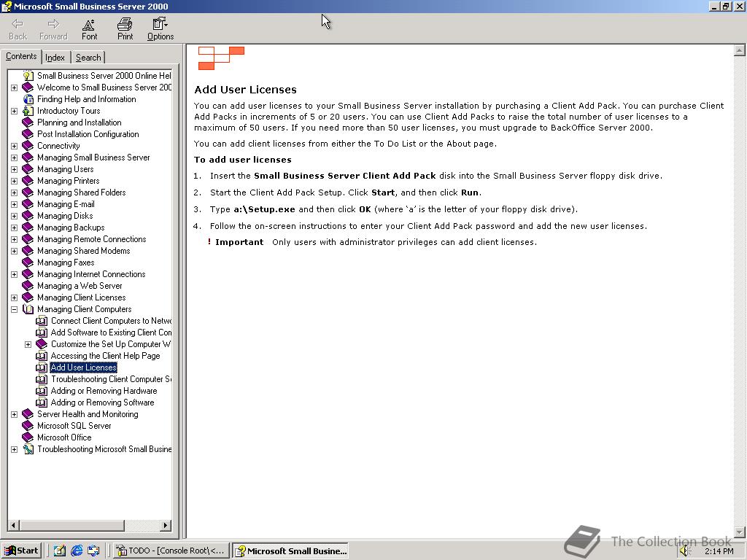Select the Managing E-mail topic
The height and width of the screenshot is (560, 747).
click(66, 204)
